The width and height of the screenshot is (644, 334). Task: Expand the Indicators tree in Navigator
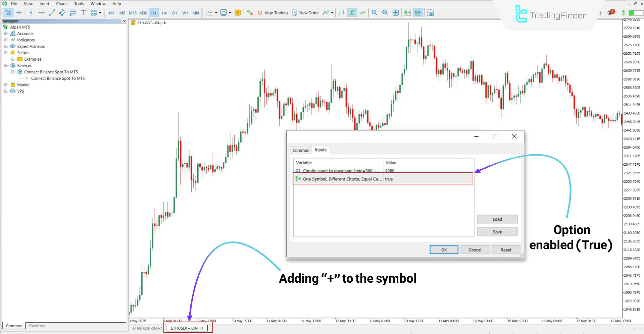6,40
